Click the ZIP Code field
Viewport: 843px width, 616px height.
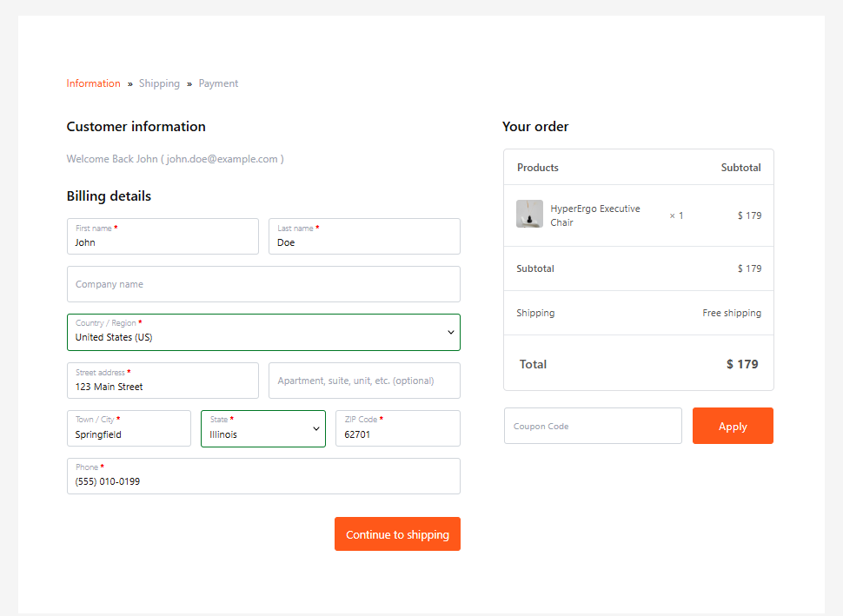tap(398, 428)
